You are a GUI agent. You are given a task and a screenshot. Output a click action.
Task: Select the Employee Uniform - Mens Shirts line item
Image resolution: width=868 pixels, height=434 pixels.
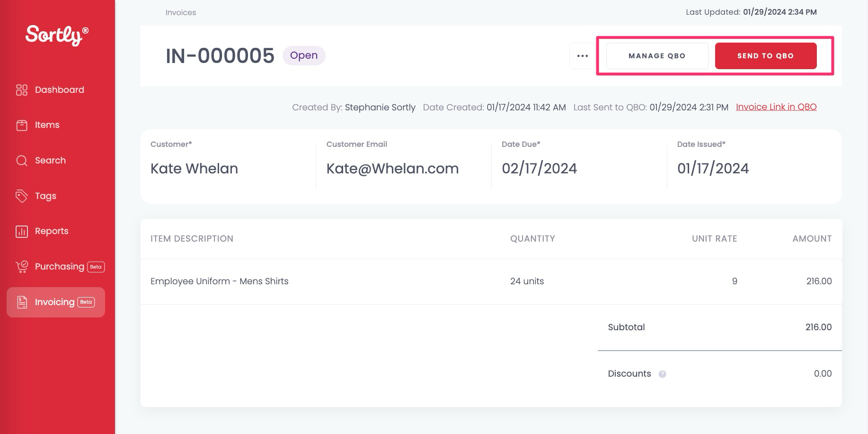219,281
